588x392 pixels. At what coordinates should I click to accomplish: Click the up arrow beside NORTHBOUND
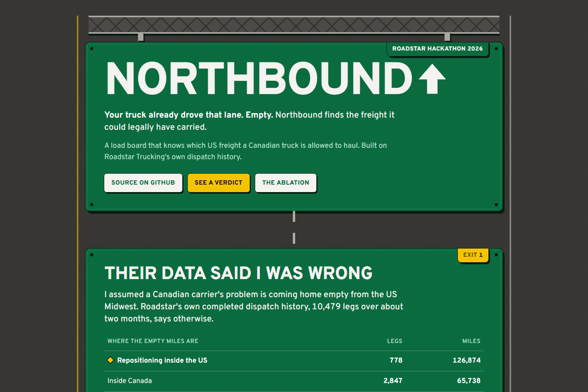click(x=432, y=79)
